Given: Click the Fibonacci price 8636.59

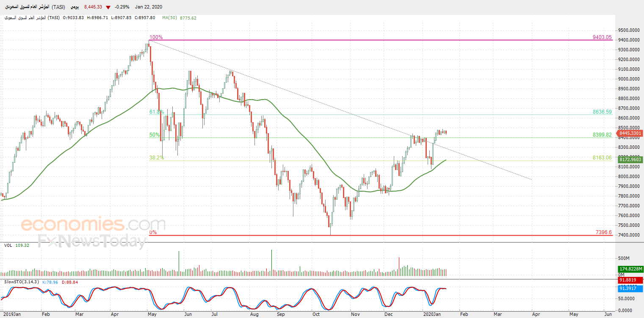Looking at the screenshot, I should 603,112.
